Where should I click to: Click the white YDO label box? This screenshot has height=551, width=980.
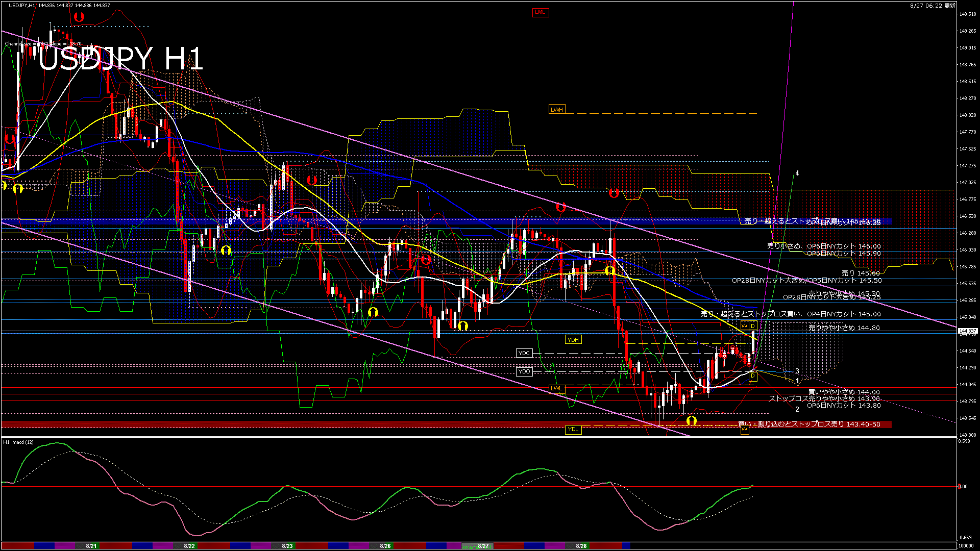click(x=524, y=371)
